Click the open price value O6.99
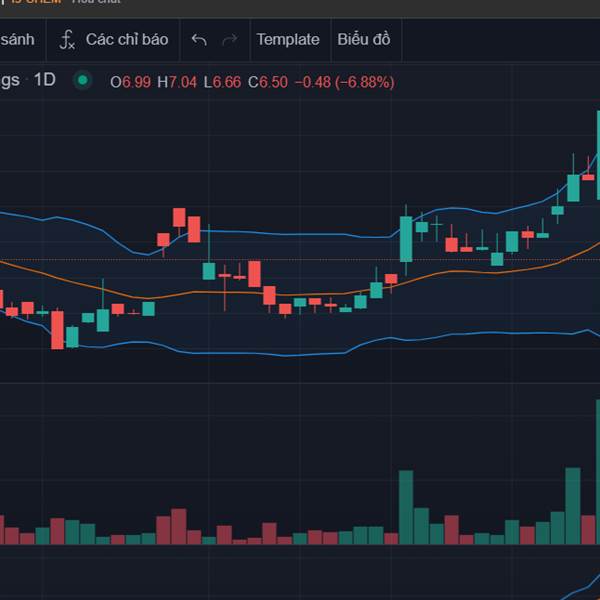600x600 pixels. click(130, 82)
